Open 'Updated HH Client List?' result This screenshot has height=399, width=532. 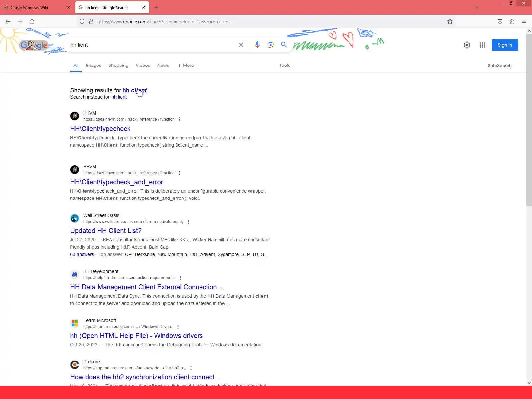[106, 231]
